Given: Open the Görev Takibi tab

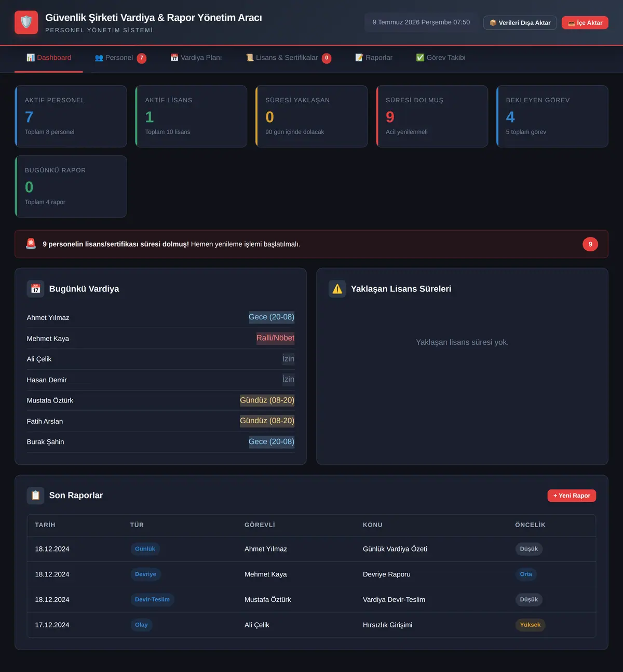Looking at the screenshot, I should tap(441, 58).
